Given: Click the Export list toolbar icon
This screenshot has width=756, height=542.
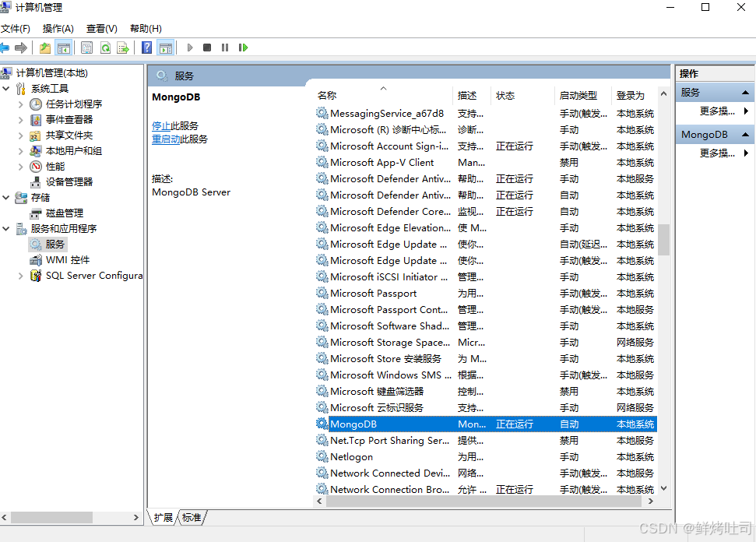Looking at the screenshot, I should tap(123, 48).
